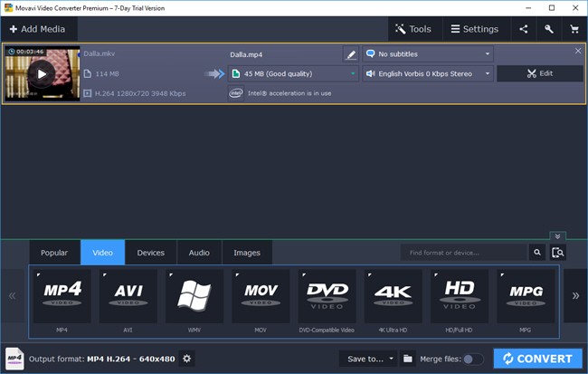Click the 114 MB source size text
This screenshot has width=588, height=374.
click(108, 74)
